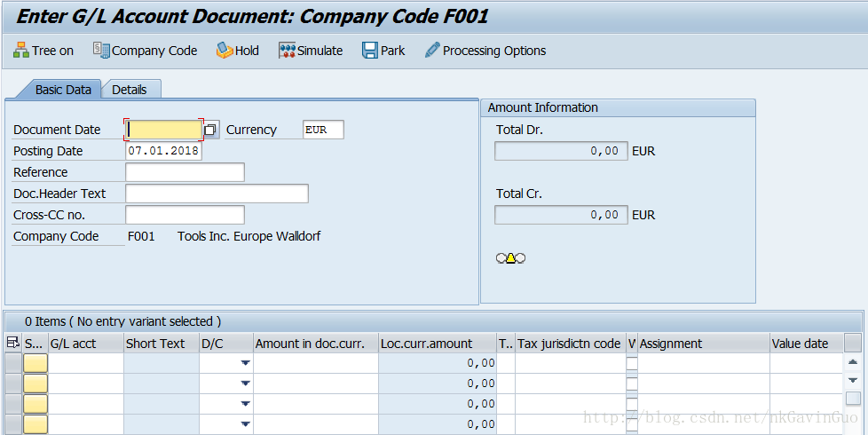Click the Currency field EUR

[x=323, y=130]
